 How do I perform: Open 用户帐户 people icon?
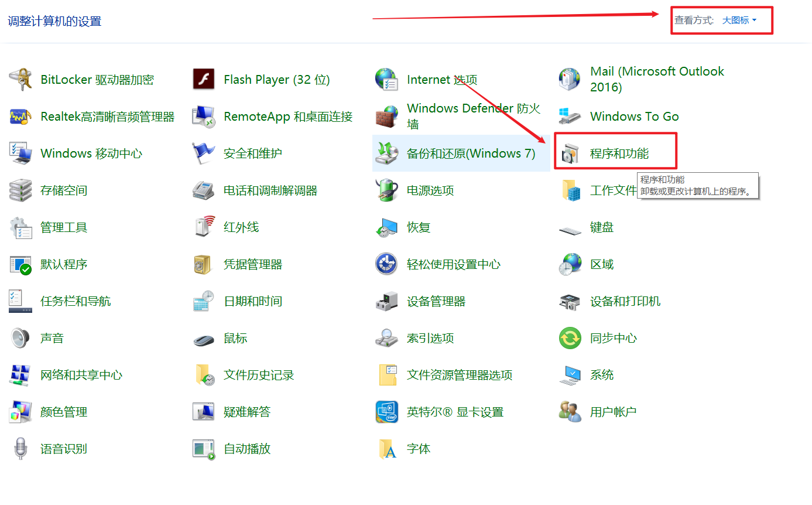pos(570,412)
